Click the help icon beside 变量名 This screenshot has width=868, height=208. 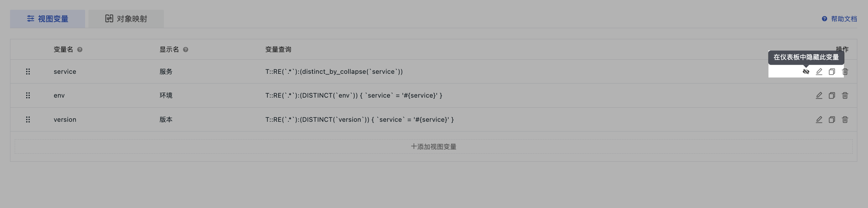pyautogui.click(x=80, y=50)
